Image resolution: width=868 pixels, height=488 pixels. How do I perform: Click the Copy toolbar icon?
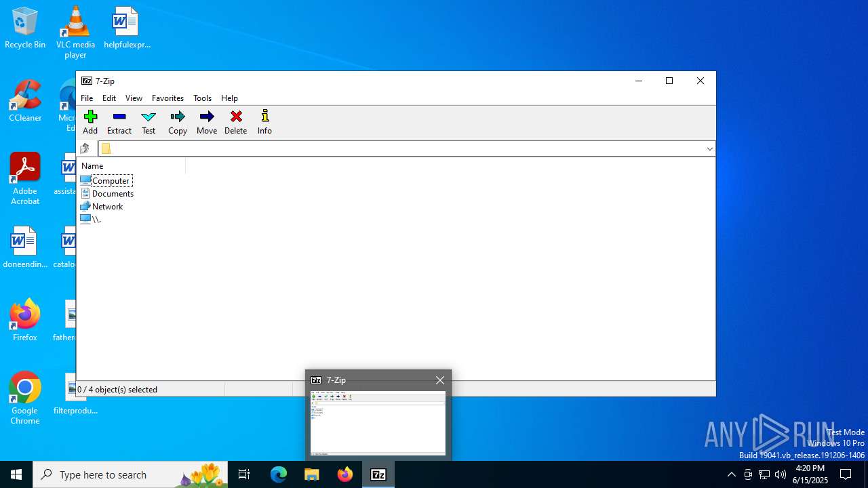pos(178,123)
